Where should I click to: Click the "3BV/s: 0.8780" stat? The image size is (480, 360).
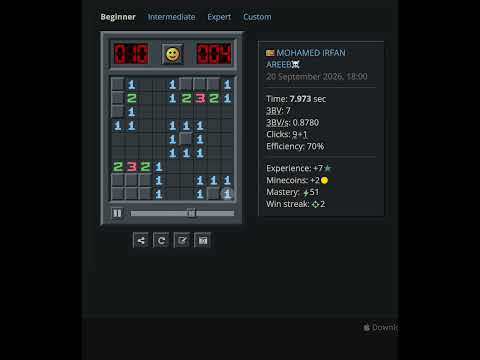click(x=292, y=123)
